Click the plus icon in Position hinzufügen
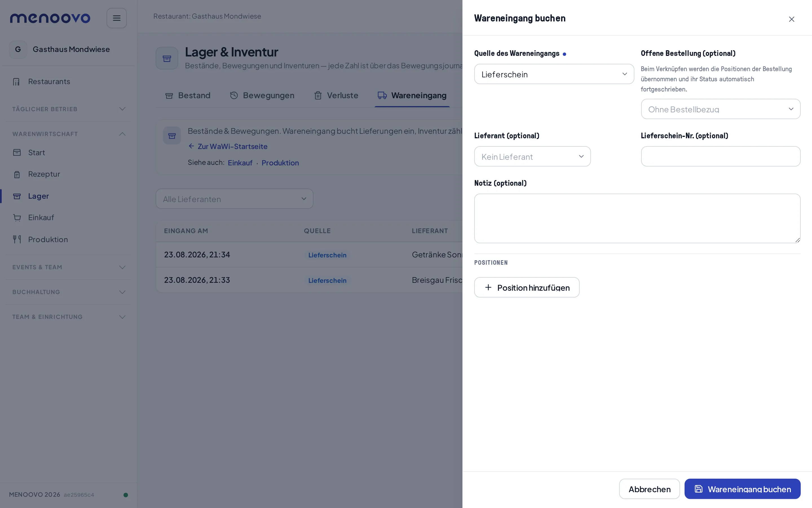The height and width of the screenshot is (508, 812). [x=488, y=288]
